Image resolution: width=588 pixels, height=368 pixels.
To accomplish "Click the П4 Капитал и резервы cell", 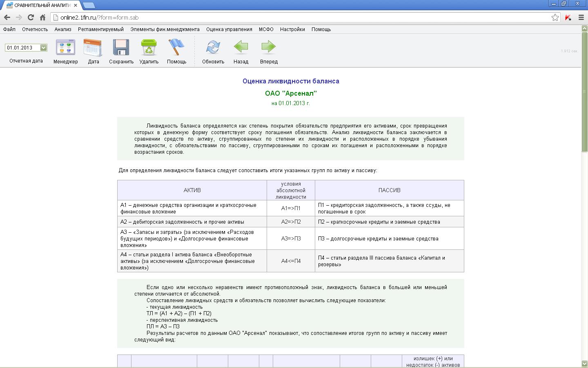I will [x=390, y=261].
